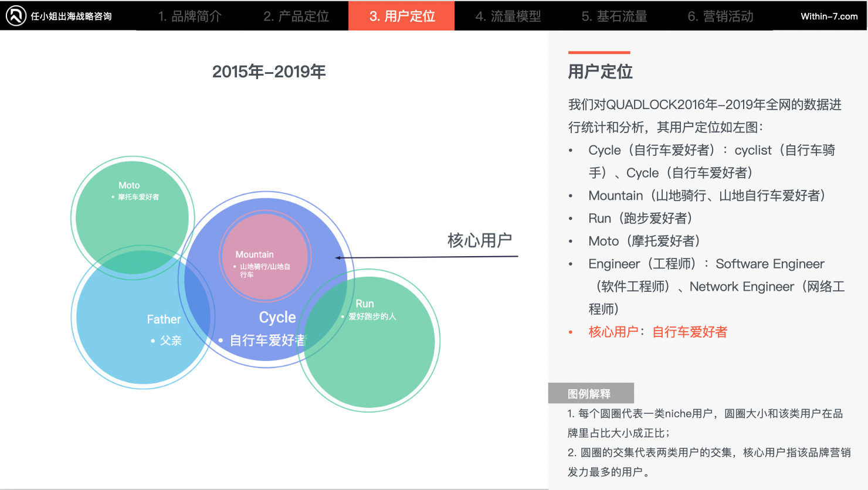
Task: Click the company logo icon top-left
Action: point(16,16)
